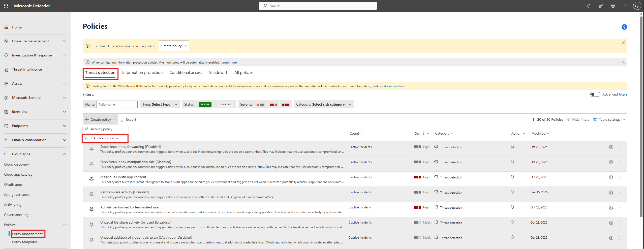Dismiss the Information protection notice banner
Viewport: 644px width, 249px height.
click(623, 62)
